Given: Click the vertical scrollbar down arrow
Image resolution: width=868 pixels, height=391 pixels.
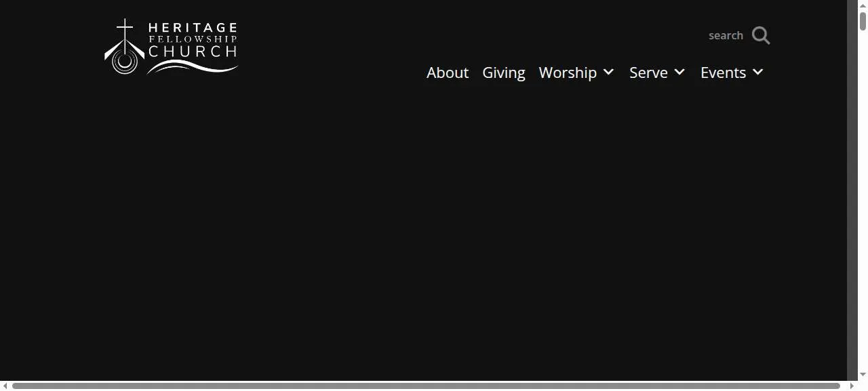Looking at the screenshot, I should coord(863,375).
